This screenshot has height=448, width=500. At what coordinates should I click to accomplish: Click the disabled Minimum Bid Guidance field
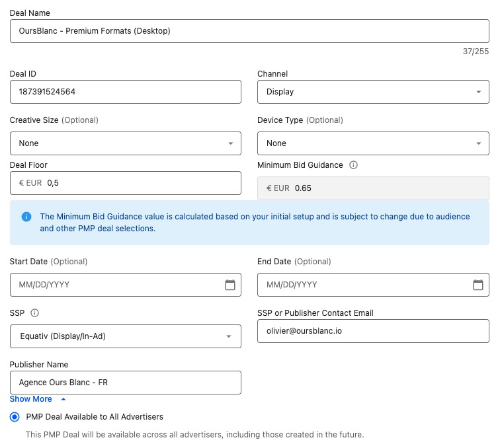point(373,188)
